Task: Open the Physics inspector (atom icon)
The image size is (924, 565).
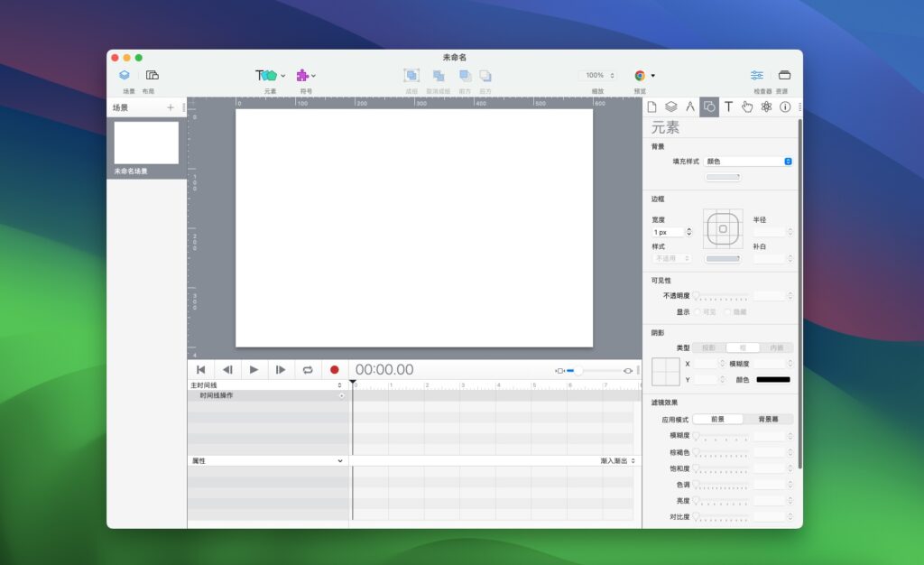Action: click(x=766, y=107)
